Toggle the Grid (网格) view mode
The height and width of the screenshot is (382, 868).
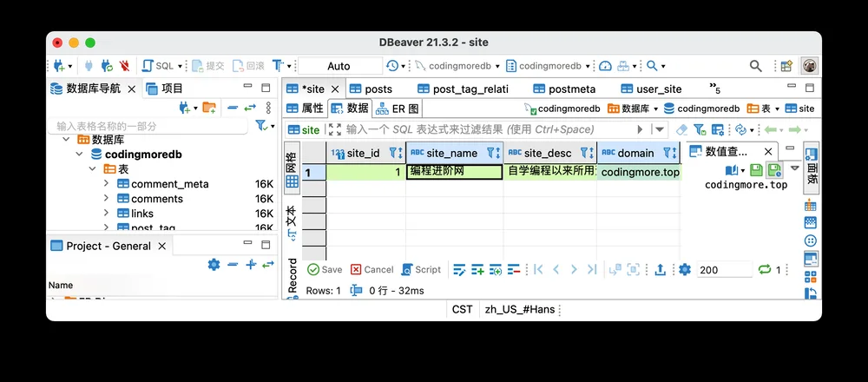292,166
